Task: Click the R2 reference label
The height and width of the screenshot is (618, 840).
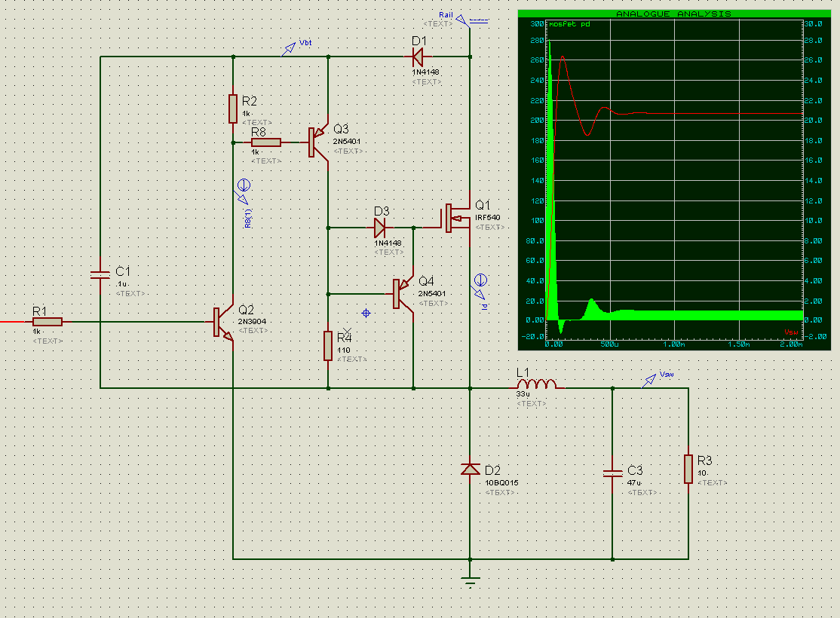Action: 249,101
